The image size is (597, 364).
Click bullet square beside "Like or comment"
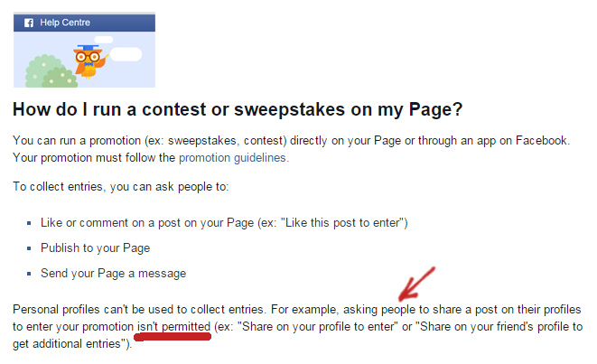click(30, 222)
